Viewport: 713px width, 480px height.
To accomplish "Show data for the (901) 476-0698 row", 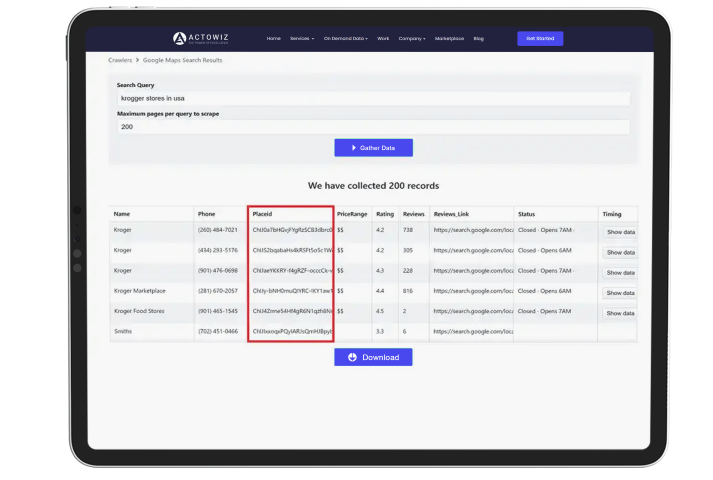I will point(620,273).
